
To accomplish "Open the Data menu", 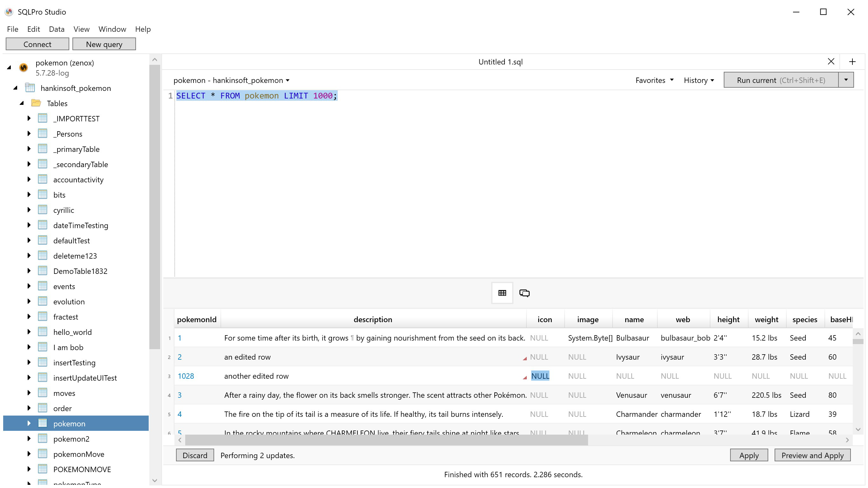I will [x=57, y=29].
